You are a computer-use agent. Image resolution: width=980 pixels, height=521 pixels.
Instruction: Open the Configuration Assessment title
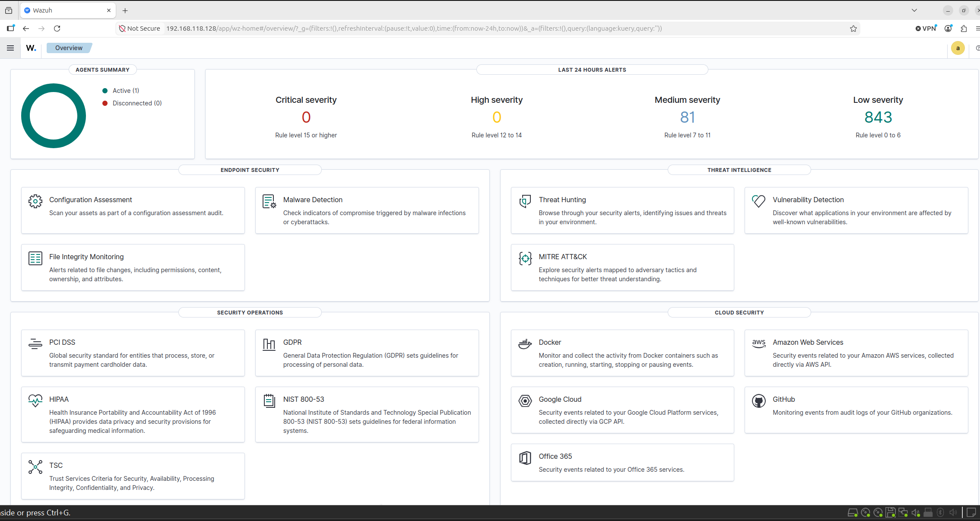click(x=91, y=200)
